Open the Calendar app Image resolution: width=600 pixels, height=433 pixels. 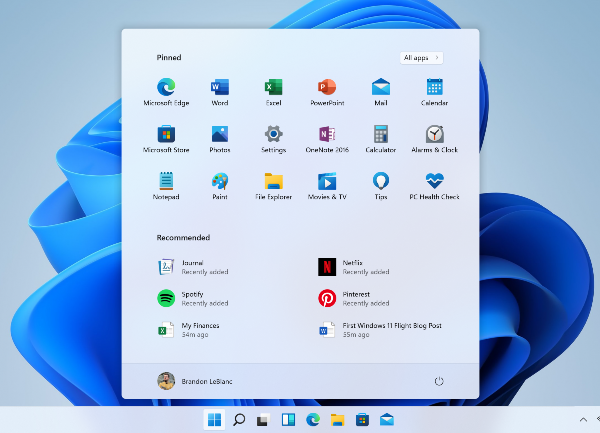click(434, 92)
